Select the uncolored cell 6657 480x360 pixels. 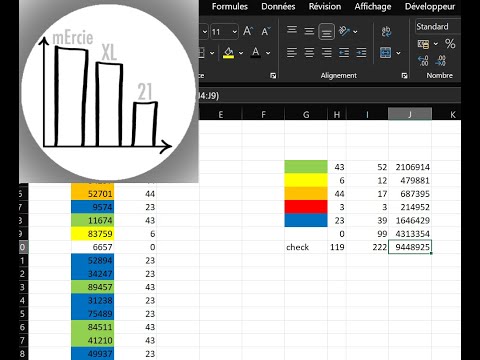coord(92,247)
